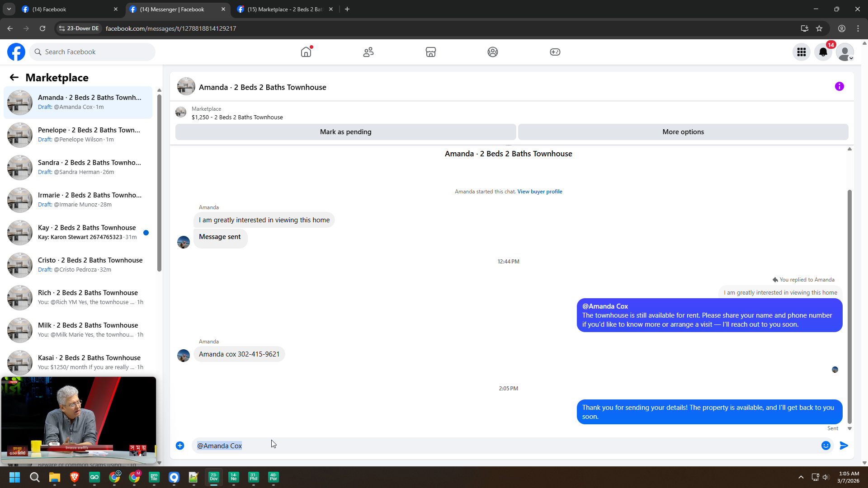The image size is (868, 488).
Task: Open the Groups icon in top navigation
Action: (493, 52)
